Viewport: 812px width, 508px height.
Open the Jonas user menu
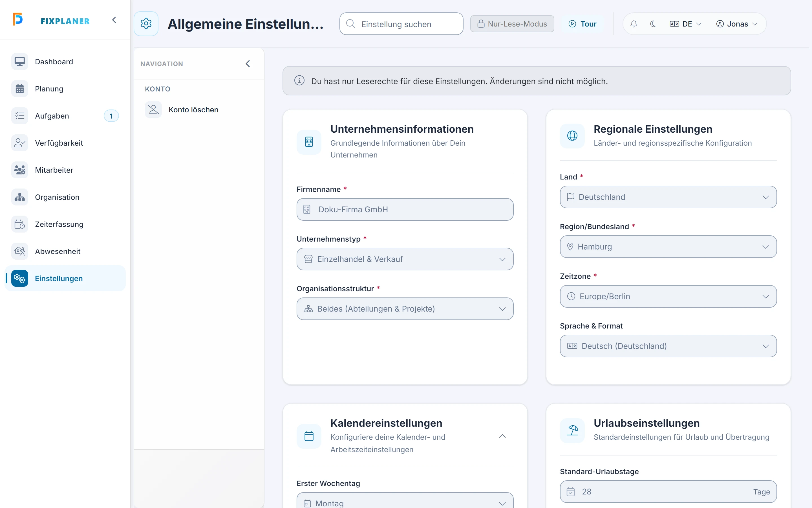click(x=737, y=24)
